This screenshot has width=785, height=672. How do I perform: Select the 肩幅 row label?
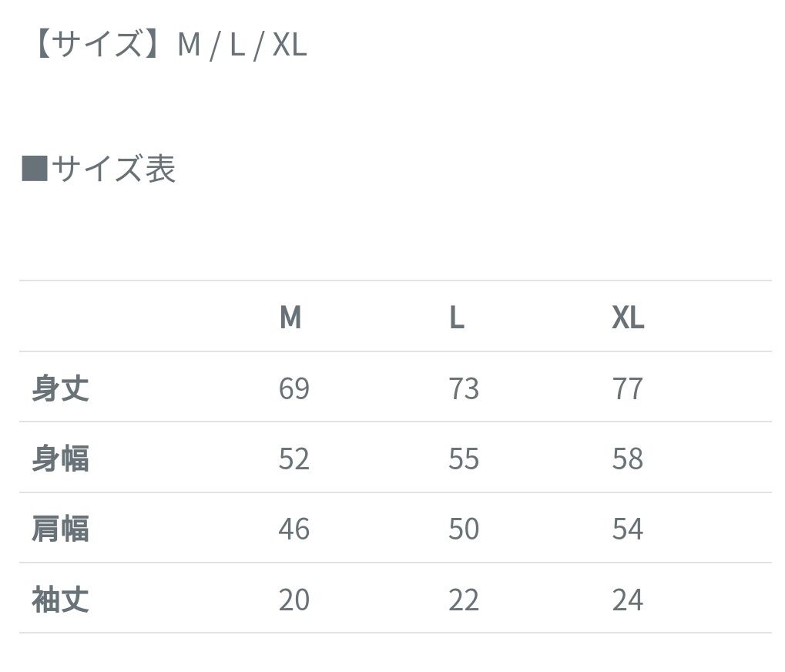60,529
